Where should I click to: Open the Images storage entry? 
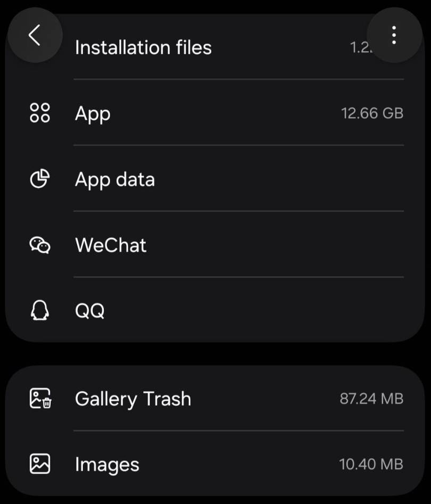[107, 464]
